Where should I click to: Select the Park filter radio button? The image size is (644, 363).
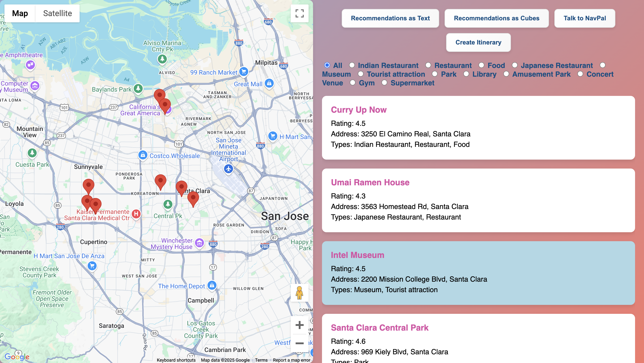pos(435,74)
